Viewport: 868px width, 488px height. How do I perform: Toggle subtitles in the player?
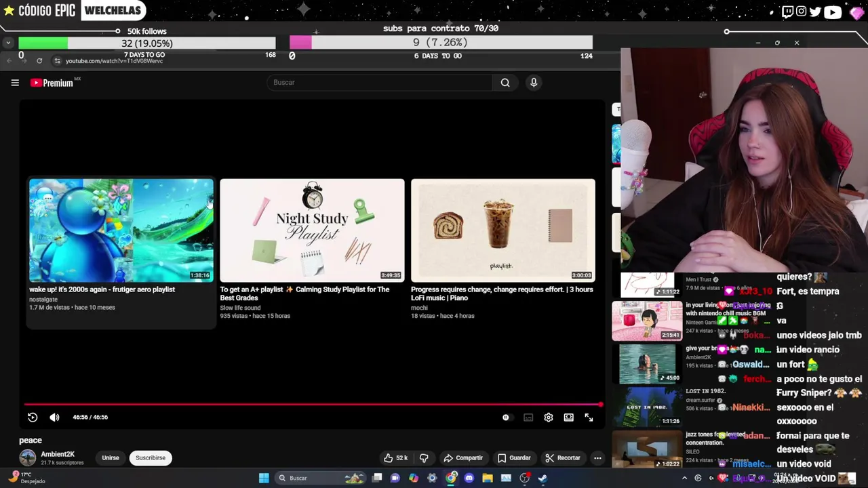tap(528, 418)
